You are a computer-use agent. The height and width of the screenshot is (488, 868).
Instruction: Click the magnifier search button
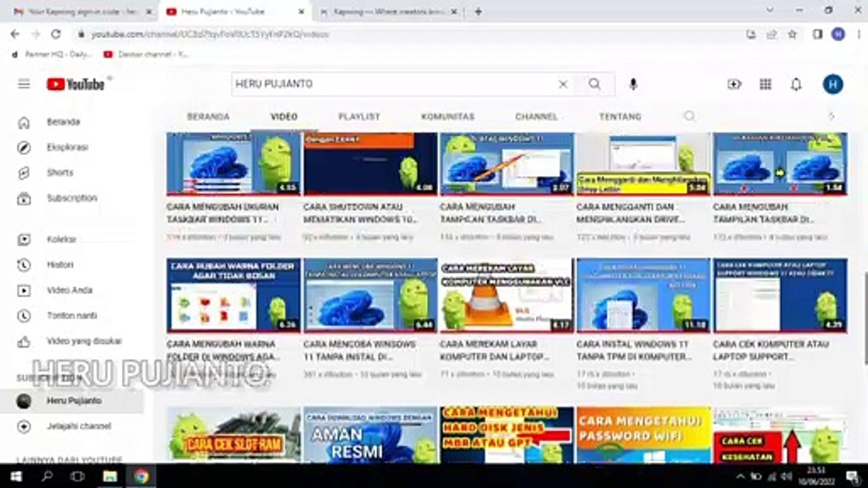click(x=595, y=84)
